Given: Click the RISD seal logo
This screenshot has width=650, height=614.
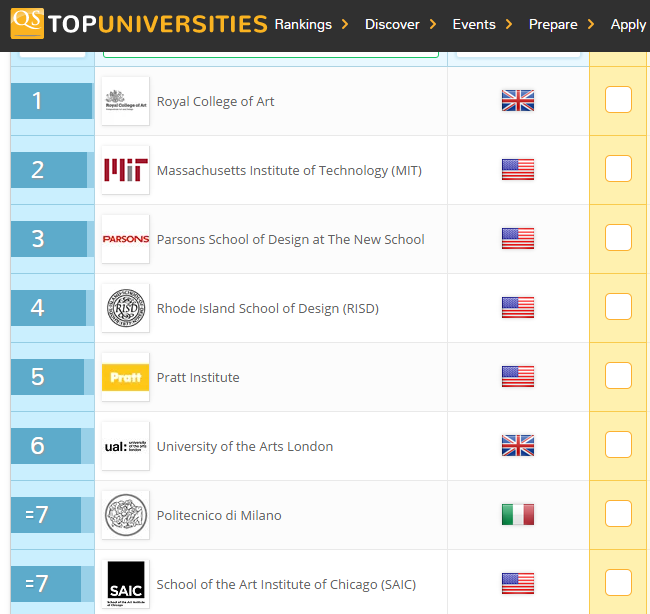Looking at the screenshot, I should coord(126,308).
